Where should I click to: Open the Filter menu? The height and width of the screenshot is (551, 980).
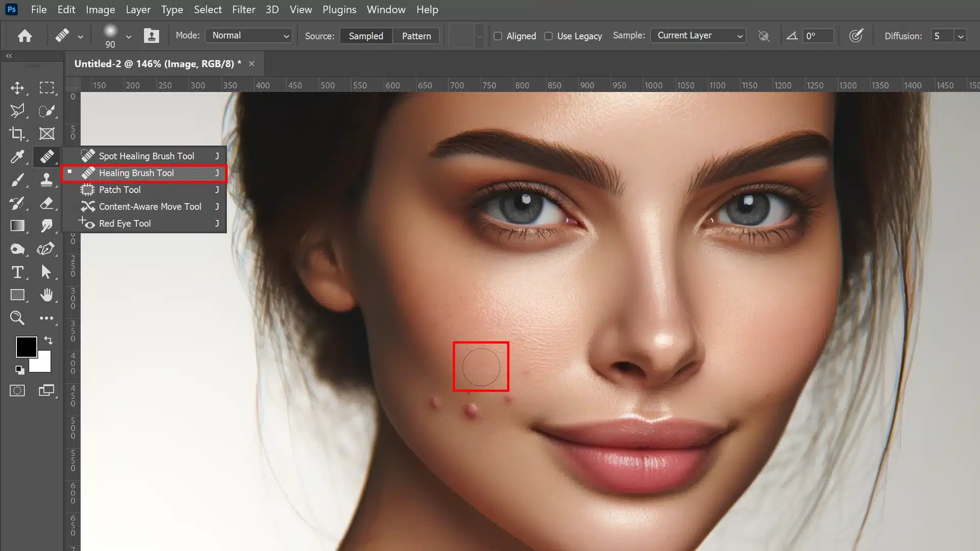(x=243, y=10)
